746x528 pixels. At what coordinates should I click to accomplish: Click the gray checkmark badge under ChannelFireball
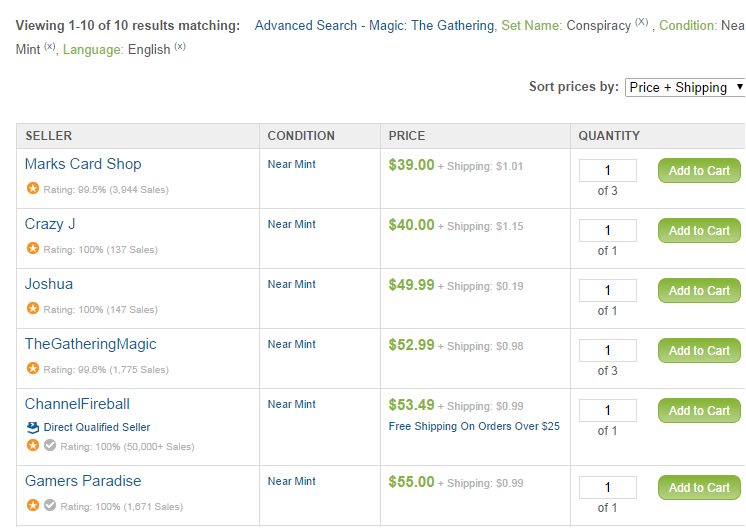point(50,446)
